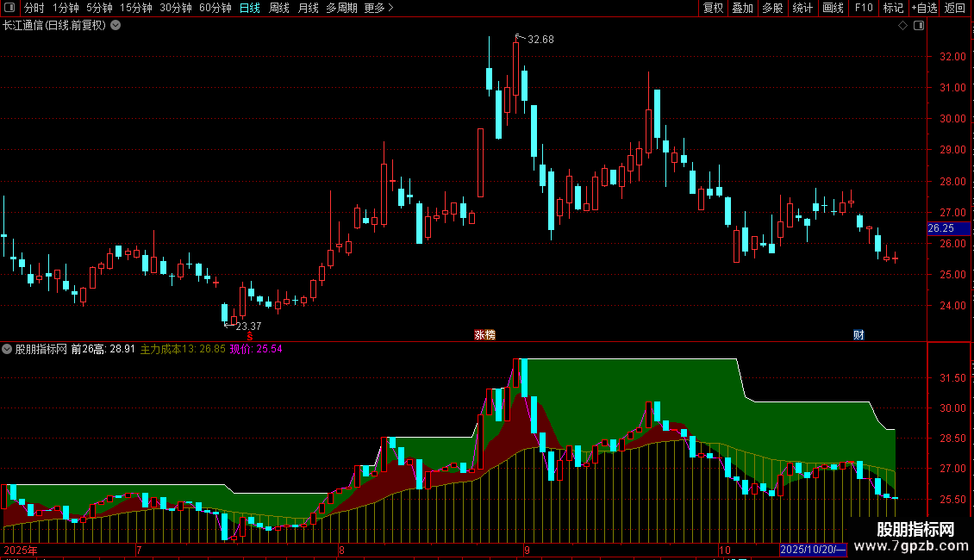Select the 1分钟 period tab
The height and width of the screenshot is (560, 974).
[66, 8]
